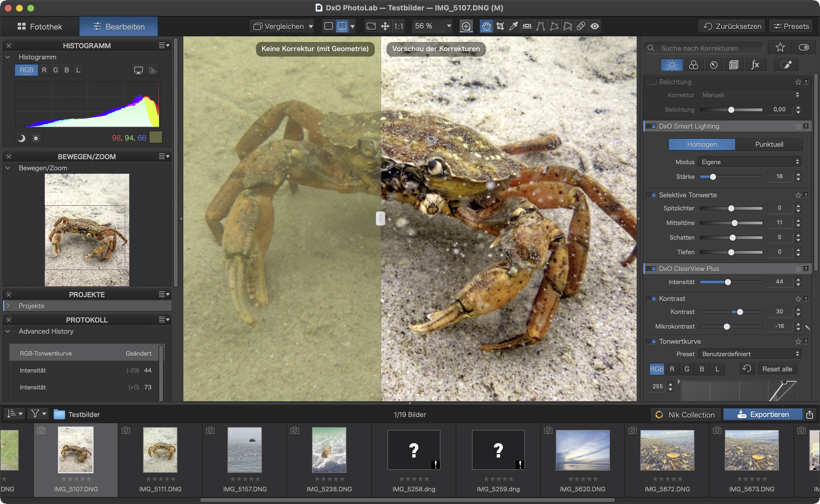Activate the horizon leveling tool
Screen dimensions: 820x504
pyautogui.click(x=527, y=26)
